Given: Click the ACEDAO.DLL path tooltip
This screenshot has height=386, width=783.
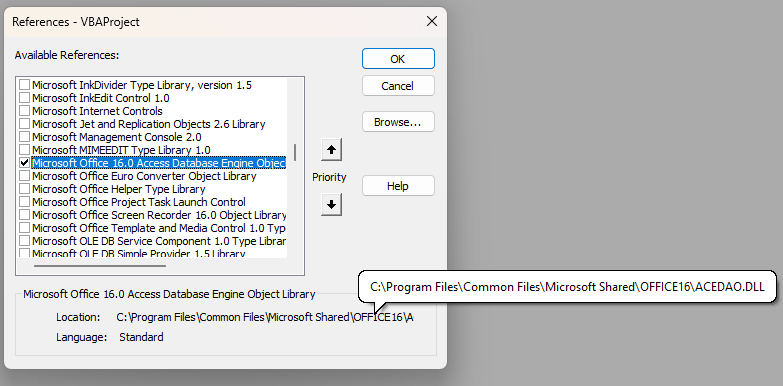Looking at the screenshot, I should tap(567, 287).
